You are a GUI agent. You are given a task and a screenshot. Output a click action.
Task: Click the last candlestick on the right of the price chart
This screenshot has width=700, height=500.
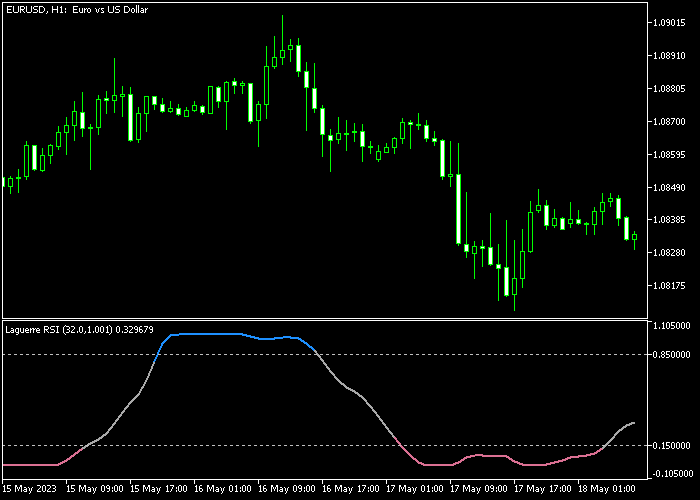[x=634, y=238]
